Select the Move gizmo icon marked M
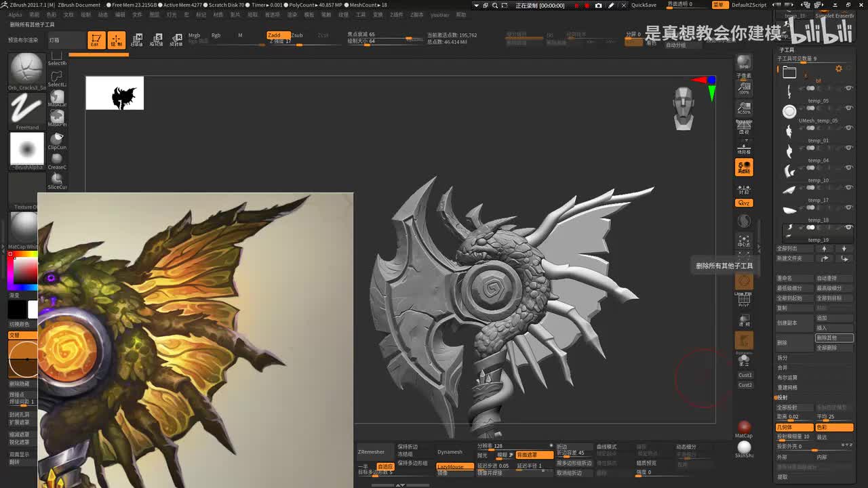Viewport: 868px width, 488px height. tap(137, 39)
